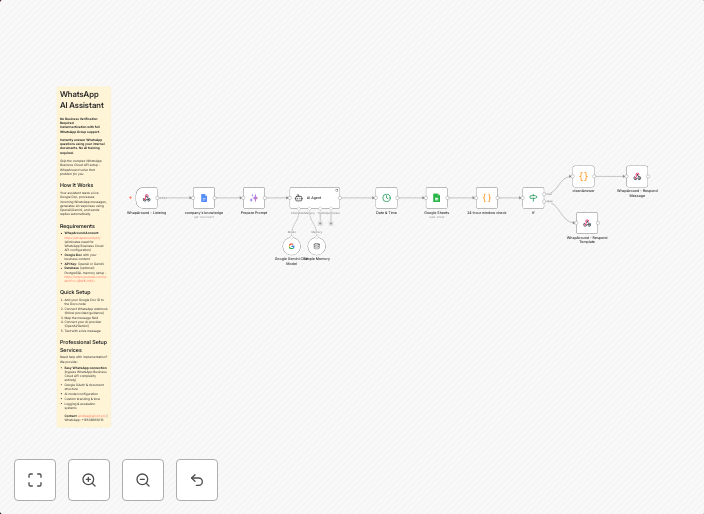This screenshot has height=514, width=704.
Task: Click the contact email link in sticky note
Action: (92, 415)
